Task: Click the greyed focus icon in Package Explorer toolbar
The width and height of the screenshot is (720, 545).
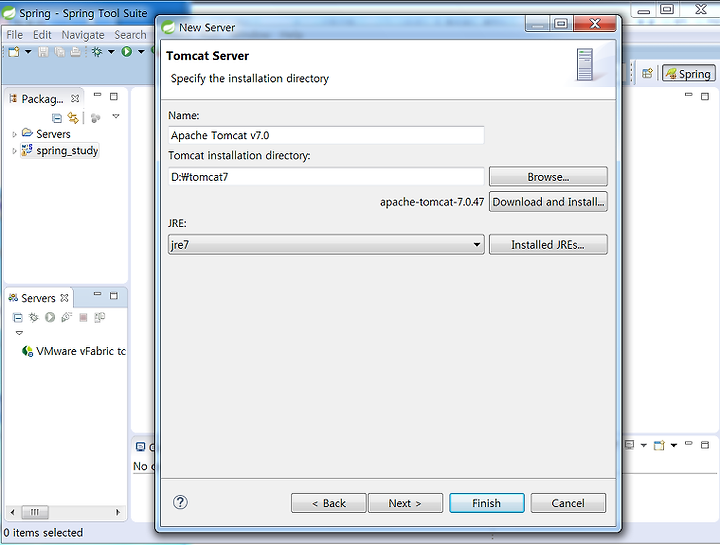Action: tap(96, 118)
